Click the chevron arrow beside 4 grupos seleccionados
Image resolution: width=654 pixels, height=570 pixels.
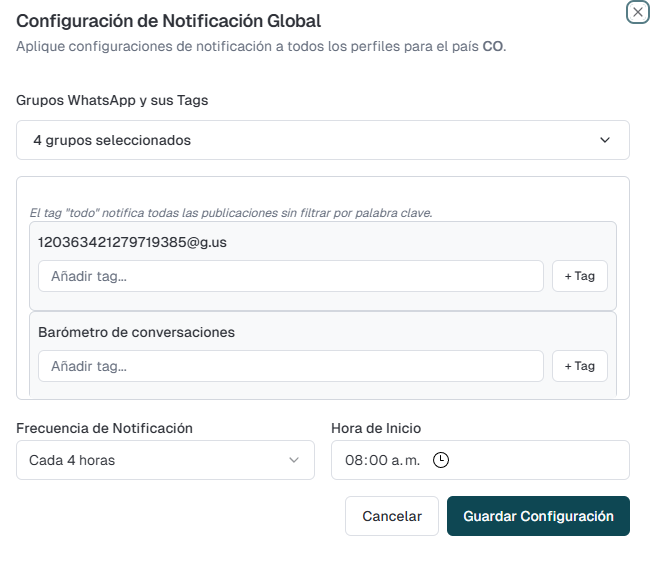pos(604,140)
